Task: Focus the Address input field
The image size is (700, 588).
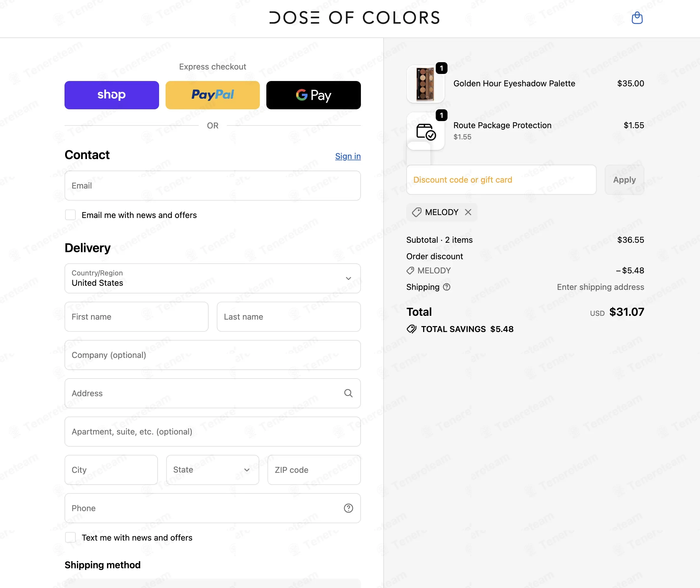Action: 213,393
